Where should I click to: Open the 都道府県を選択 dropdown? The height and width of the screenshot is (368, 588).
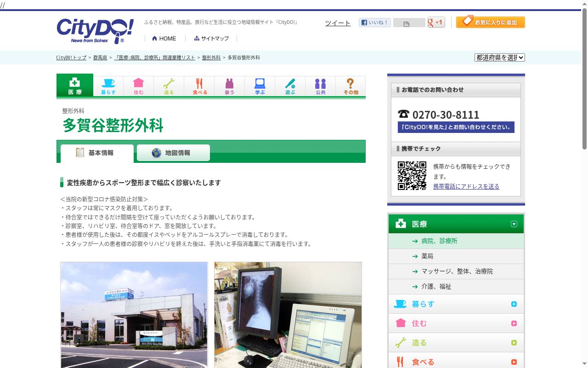point(500,57)
